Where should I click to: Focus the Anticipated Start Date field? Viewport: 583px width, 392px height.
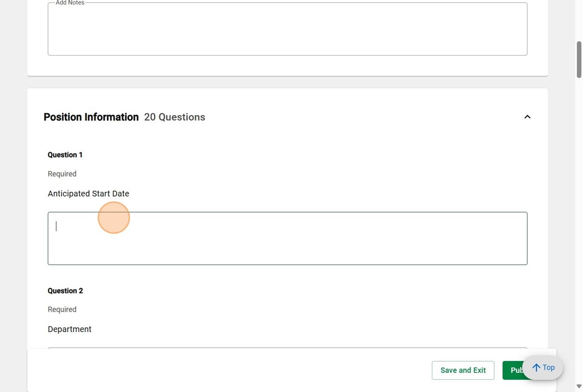pos(287,238)
